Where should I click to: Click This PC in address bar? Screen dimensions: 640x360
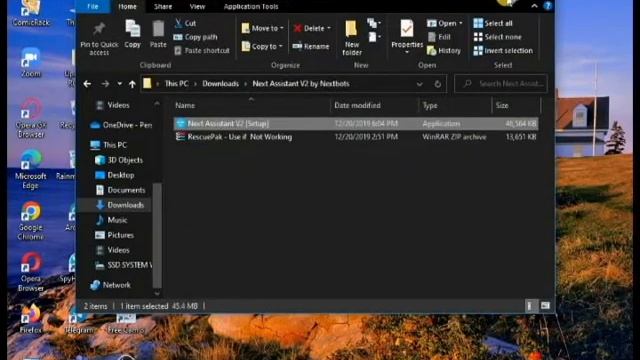[176, 84]
